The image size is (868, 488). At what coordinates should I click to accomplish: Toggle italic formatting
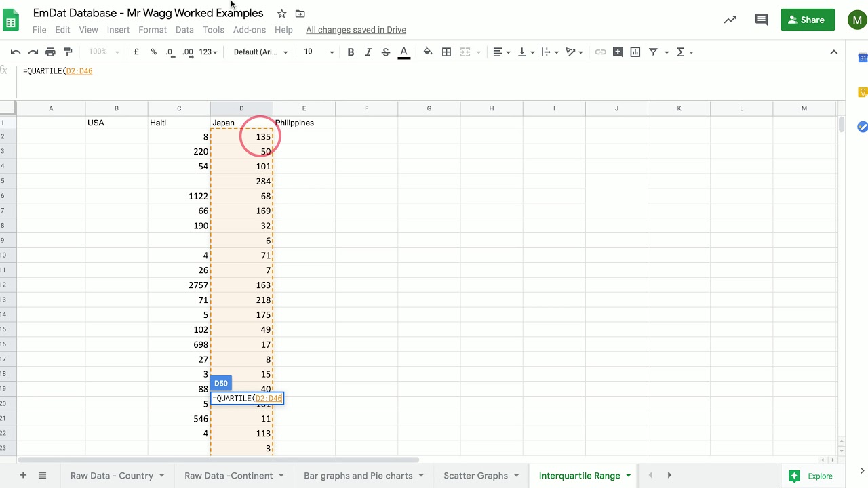[368, 52]
